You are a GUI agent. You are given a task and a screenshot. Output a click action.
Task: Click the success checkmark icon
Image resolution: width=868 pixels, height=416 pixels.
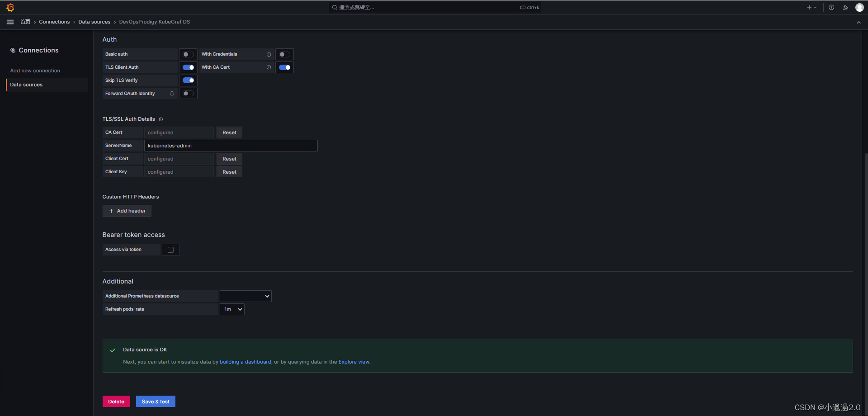coord(113,350)
